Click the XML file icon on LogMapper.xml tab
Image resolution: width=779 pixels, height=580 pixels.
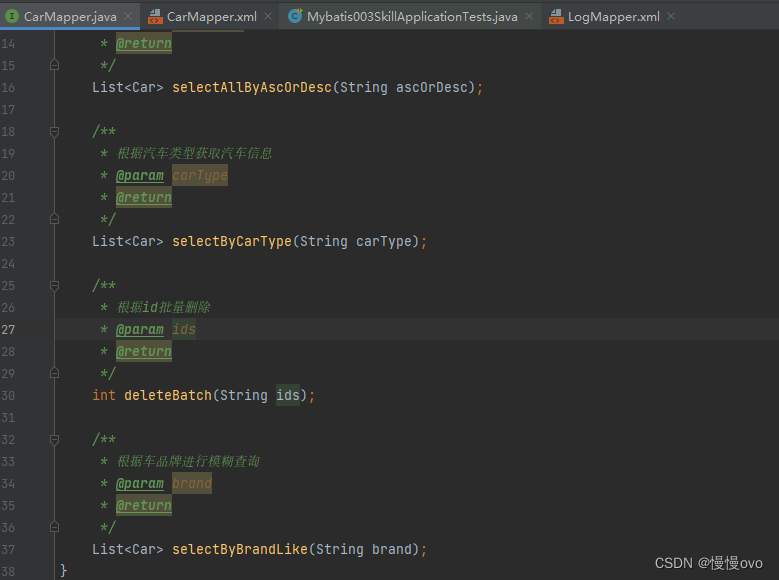click(x=556, y=16)
